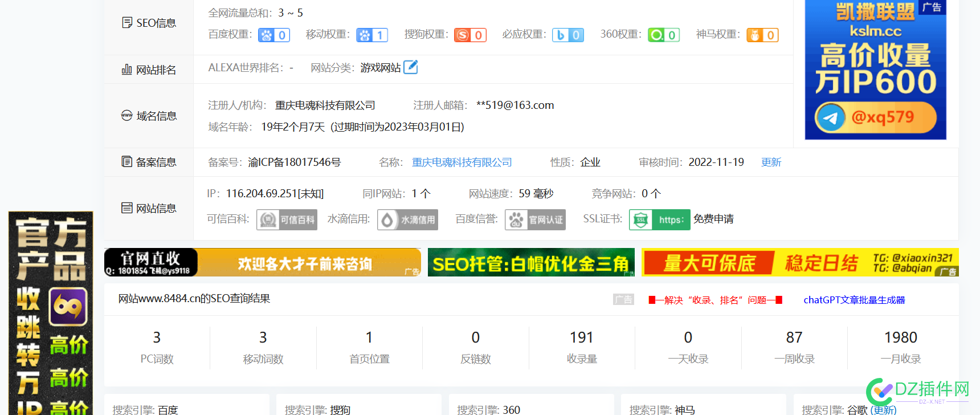Click the PC词数 value 3
980x415 pixels.
157,337
